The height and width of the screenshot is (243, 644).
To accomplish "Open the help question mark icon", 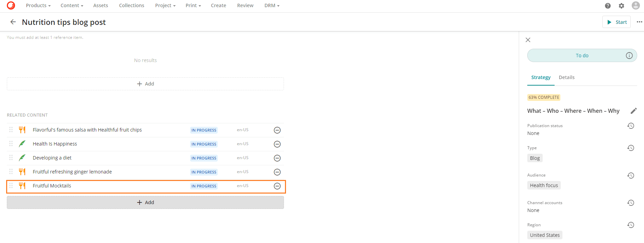I will pyautogui.click(x=608, y=5).
